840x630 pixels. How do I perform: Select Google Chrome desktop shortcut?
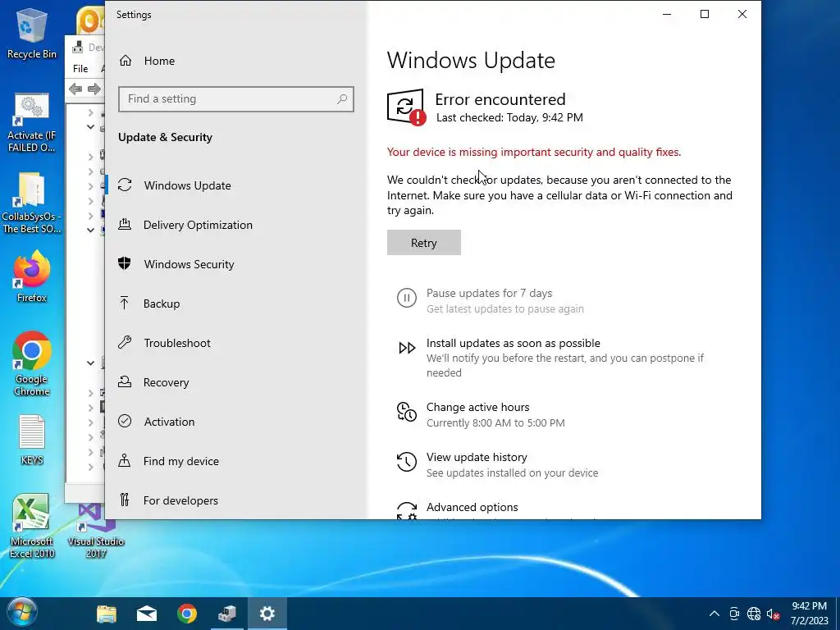[x=32, y=363]
